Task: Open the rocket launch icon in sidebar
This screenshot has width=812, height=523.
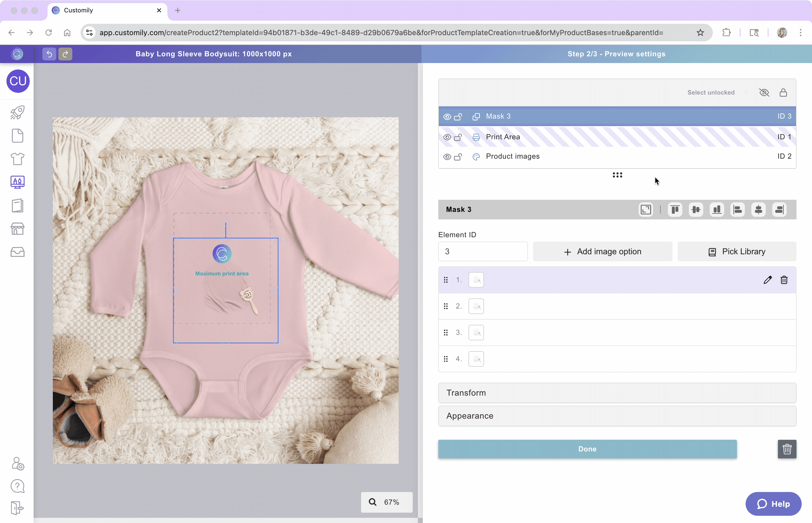Action: [x=17, y=112]
